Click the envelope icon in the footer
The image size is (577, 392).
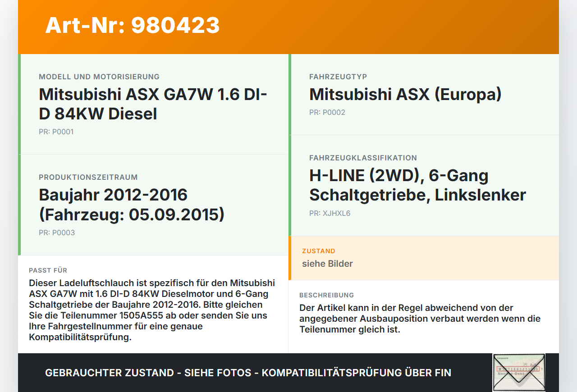pyautogui.click(x=519, y=372)
